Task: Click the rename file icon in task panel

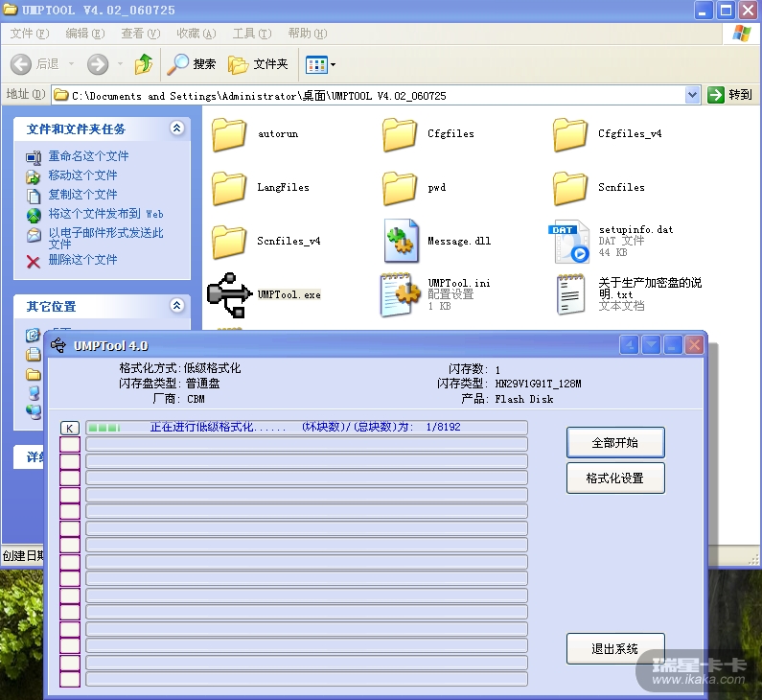Action: pos(34,157)
